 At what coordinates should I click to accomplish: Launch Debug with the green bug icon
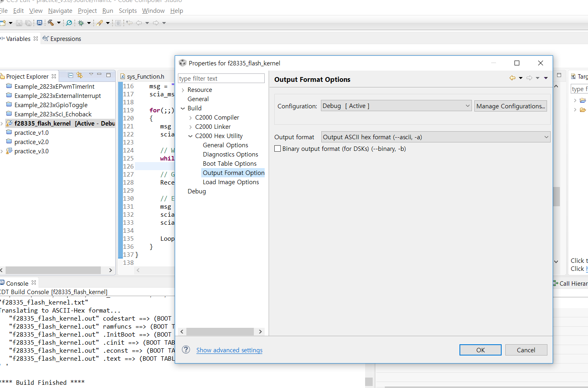click(x=81, y=23)
